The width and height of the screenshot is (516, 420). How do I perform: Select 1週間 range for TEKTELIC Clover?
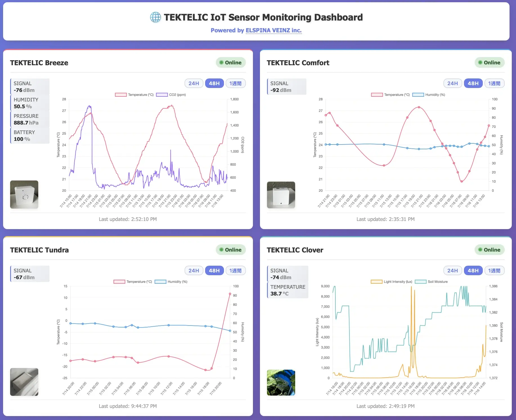(x=494, y=270)
